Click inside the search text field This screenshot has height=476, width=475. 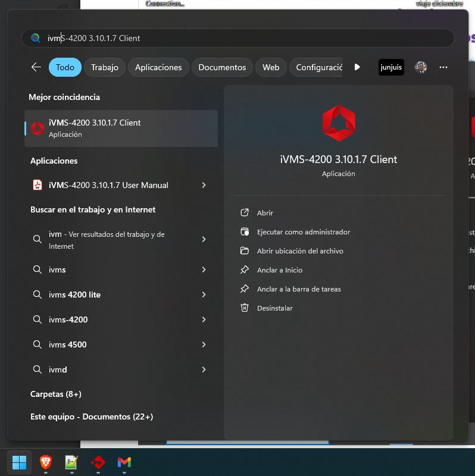[x=238, y=38]
